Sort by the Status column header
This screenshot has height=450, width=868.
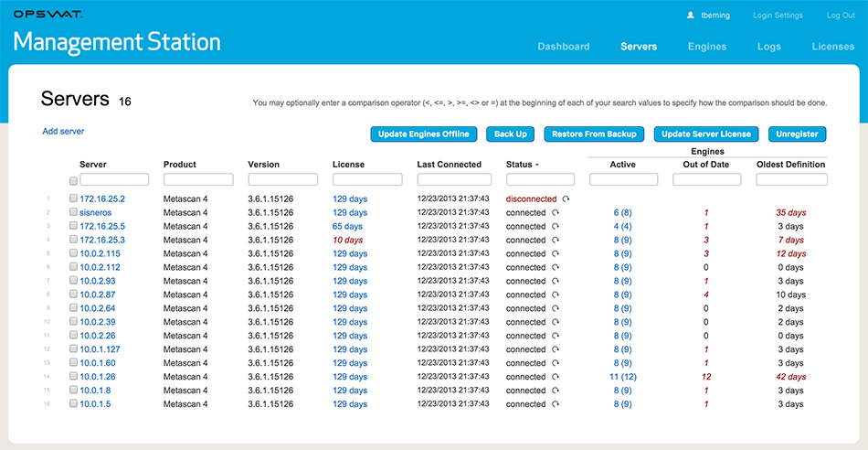(522, 165)
